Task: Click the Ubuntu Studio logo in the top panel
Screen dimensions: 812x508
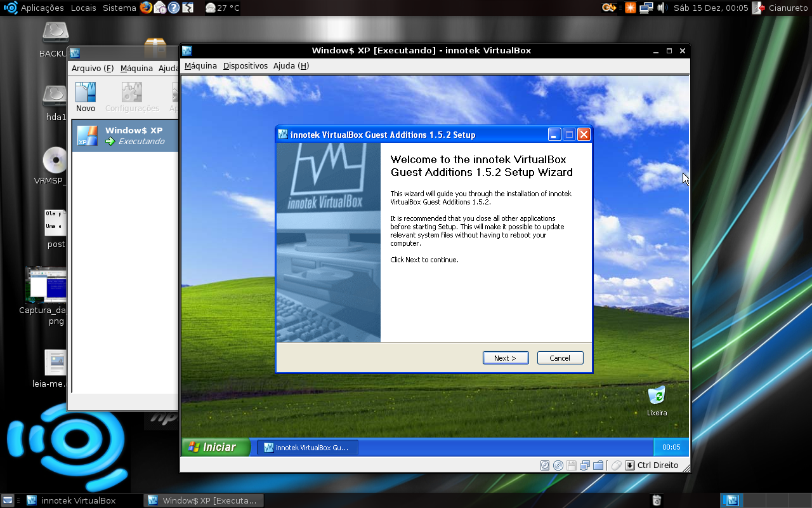Action: pos(10,8)
